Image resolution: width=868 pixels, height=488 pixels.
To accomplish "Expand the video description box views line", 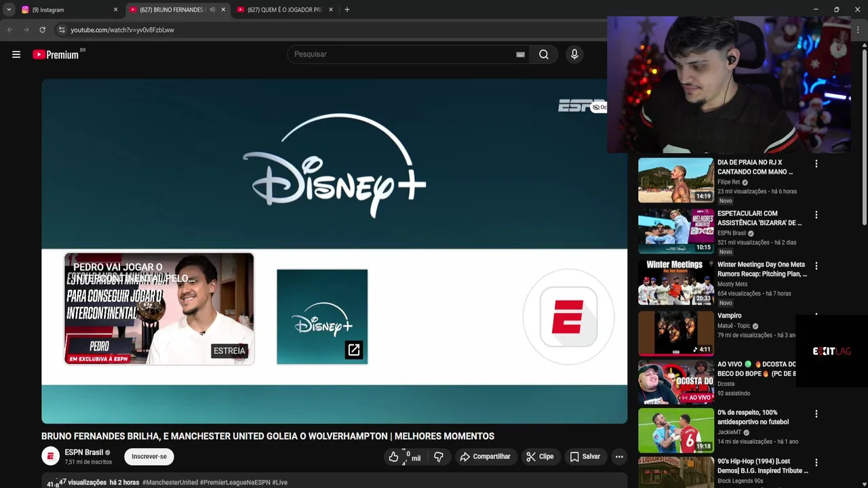I will 92,483.
